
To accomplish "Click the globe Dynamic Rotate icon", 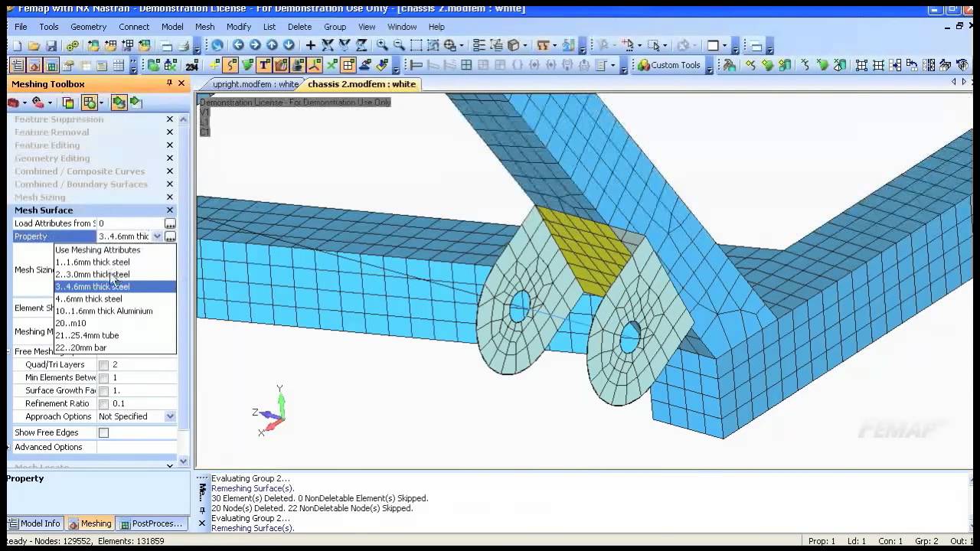I will coord(217,46).
